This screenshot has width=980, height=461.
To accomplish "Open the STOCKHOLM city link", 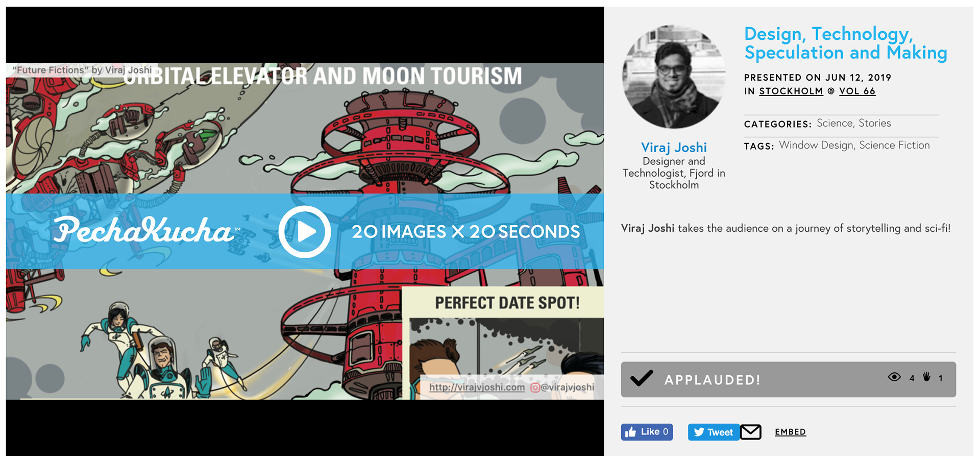I will click(x=791, y=91).
